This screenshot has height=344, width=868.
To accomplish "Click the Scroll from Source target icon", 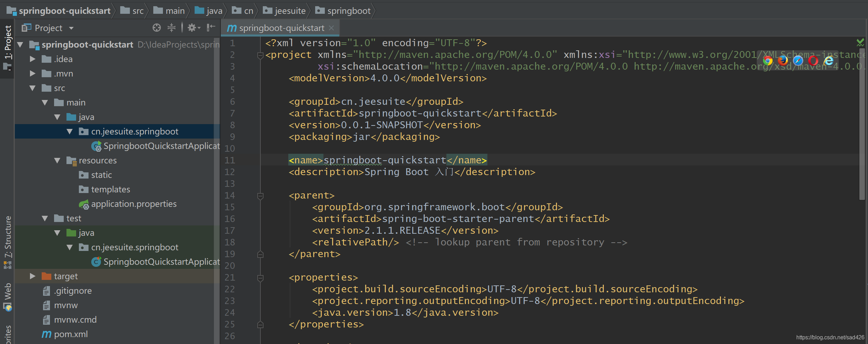I will 157,28.
